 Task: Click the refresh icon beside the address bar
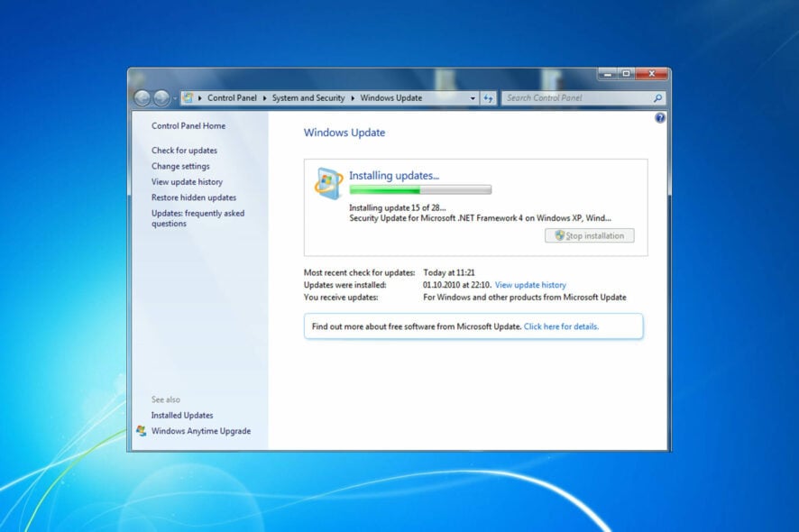click(x=488, y=97)
